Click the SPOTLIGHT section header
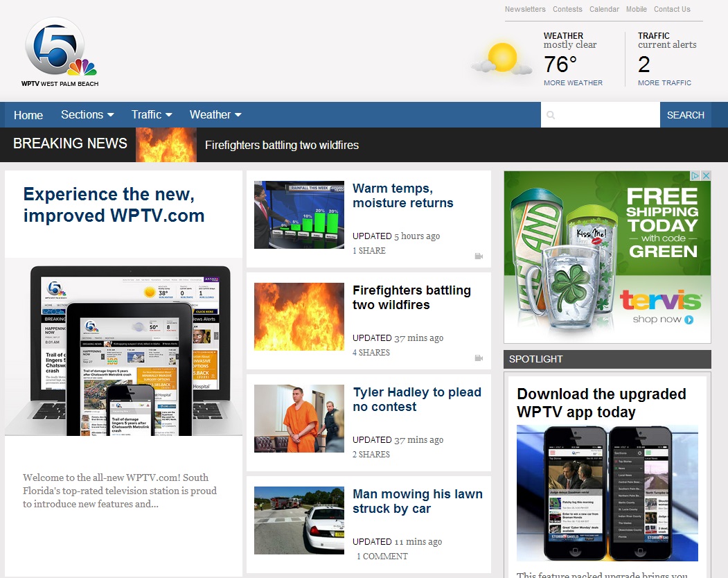The height and width of the screenshot is (578, 728). pos(607,359)
